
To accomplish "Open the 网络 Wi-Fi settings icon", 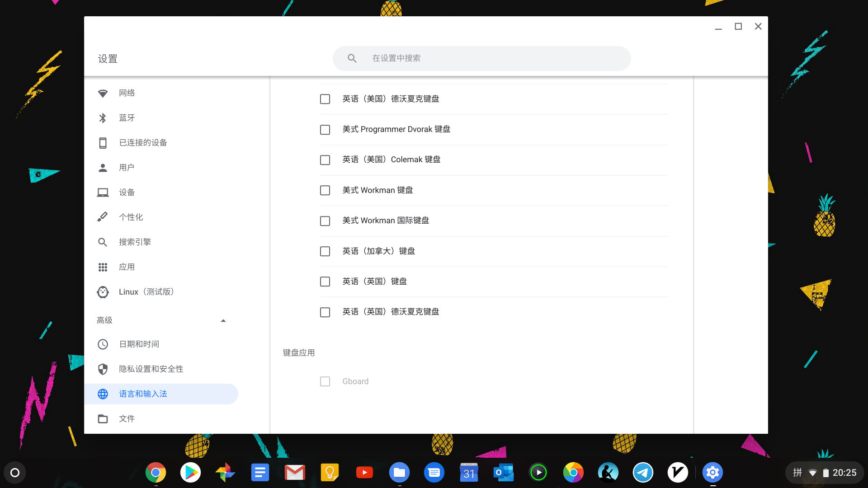I will coord(103,93).
